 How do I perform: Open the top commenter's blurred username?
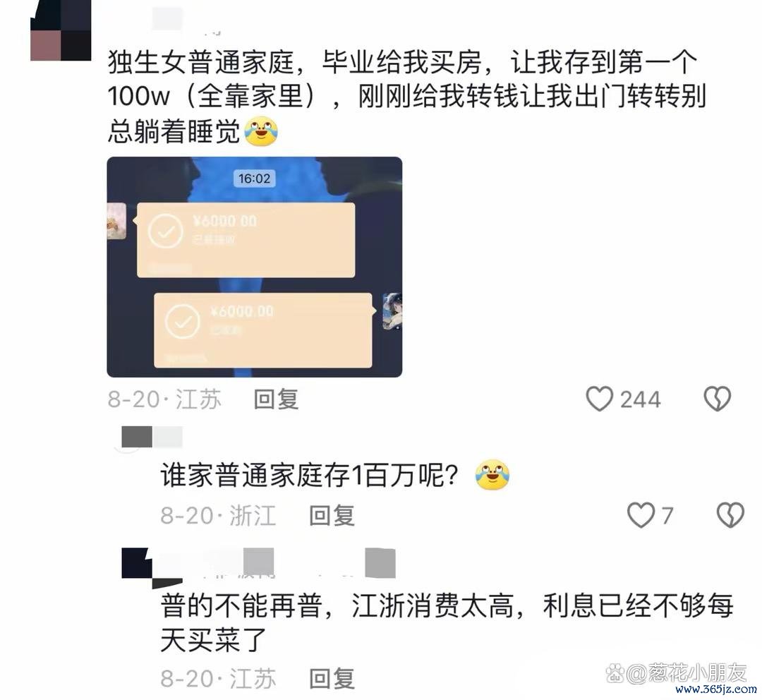(x=168, y=20)
